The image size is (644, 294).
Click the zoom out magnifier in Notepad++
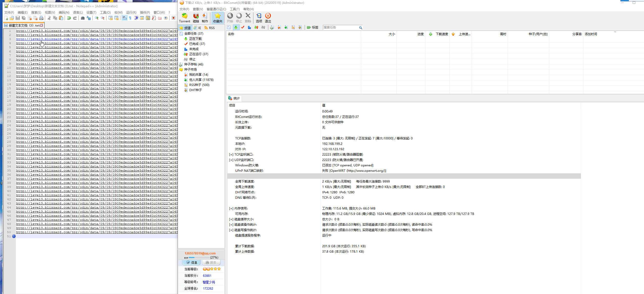coord(103,18)
